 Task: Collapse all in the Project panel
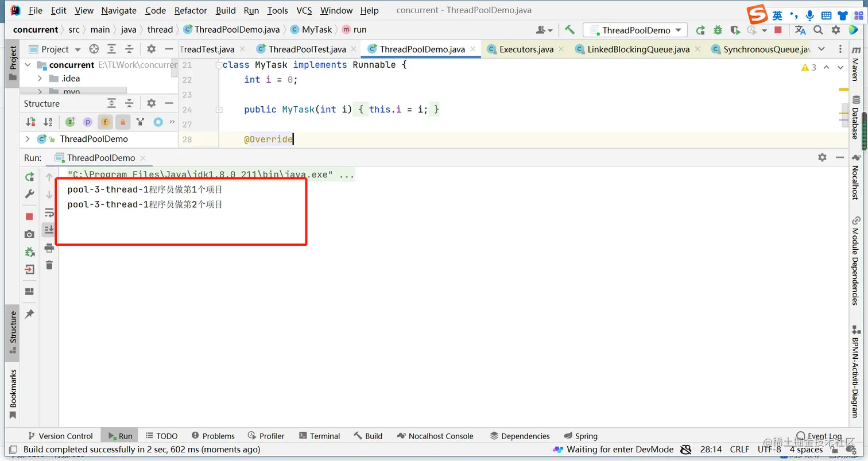130,49
